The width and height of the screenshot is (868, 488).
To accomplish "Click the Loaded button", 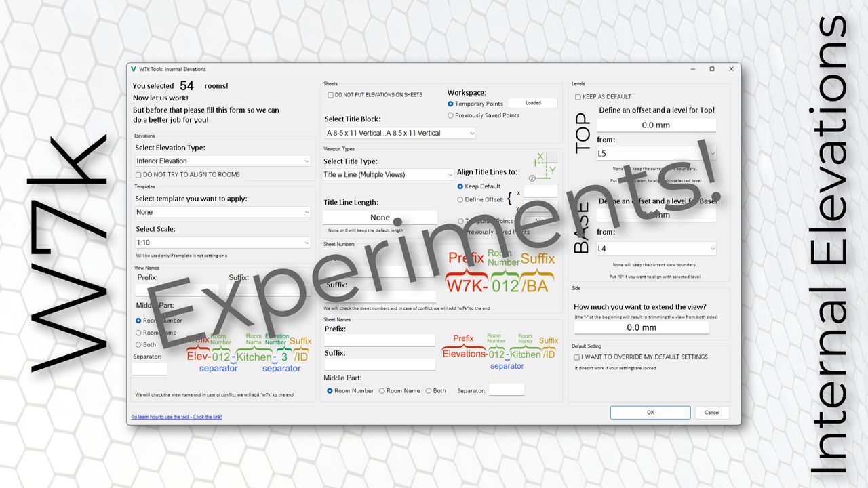I will click(x=533, y=103).
